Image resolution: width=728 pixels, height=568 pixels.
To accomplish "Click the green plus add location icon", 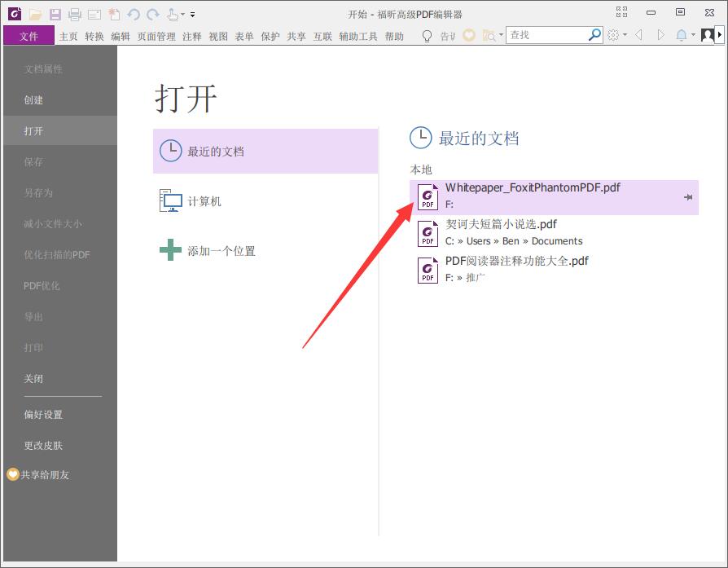I will tap(170, 250).
